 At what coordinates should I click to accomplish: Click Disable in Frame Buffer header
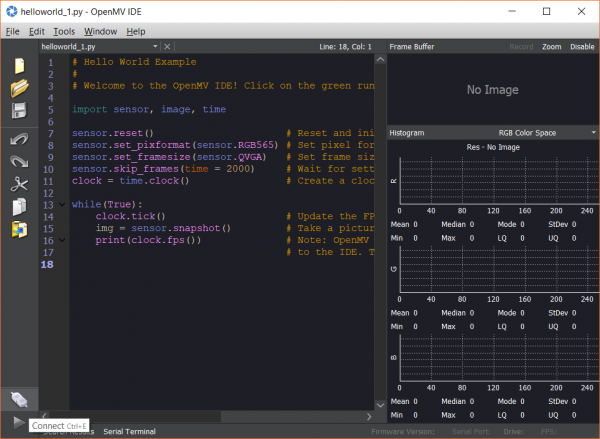point(582,47)
